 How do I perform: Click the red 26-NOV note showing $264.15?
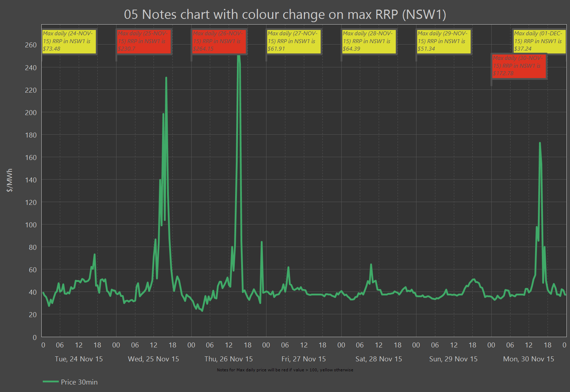click(x=219, y=41)
